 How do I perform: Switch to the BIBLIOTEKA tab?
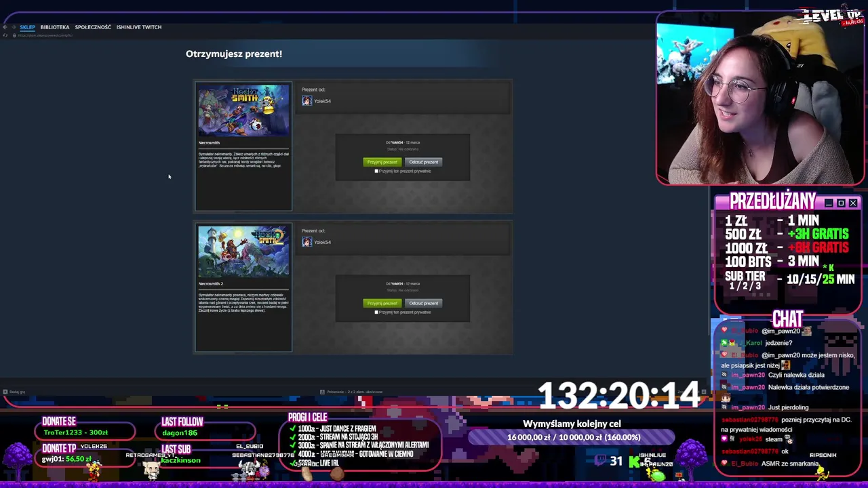tap(55, 27)
